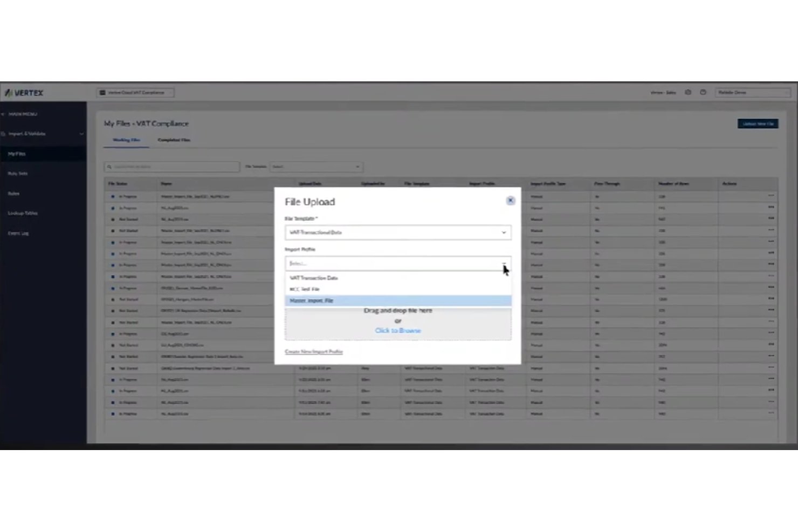Click the first header icon beside user name
Viewport: 798px width, 532px height.
(x=688, y=92)
